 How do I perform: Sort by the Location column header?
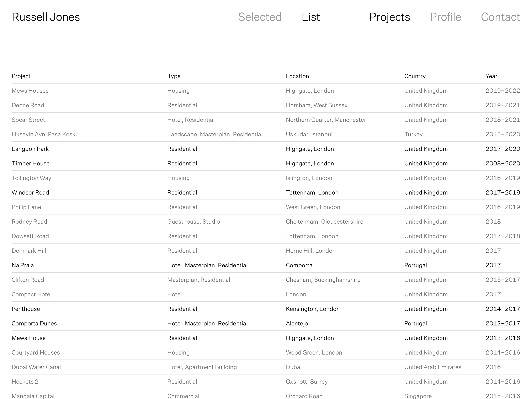coord(297,76)
